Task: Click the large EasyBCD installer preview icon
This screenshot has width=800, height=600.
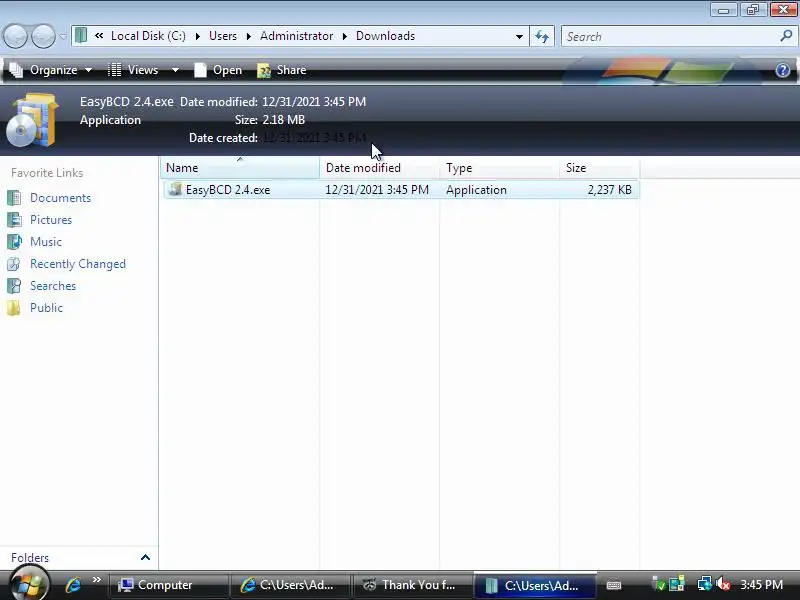Action: [x=31, y=120]
